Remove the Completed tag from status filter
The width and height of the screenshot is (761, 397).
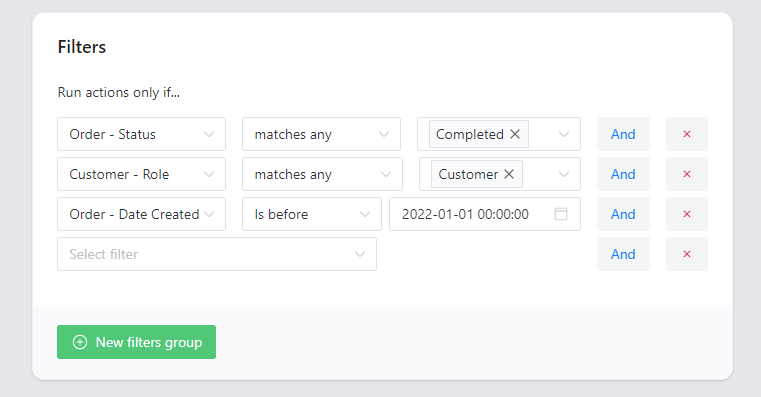515,134
